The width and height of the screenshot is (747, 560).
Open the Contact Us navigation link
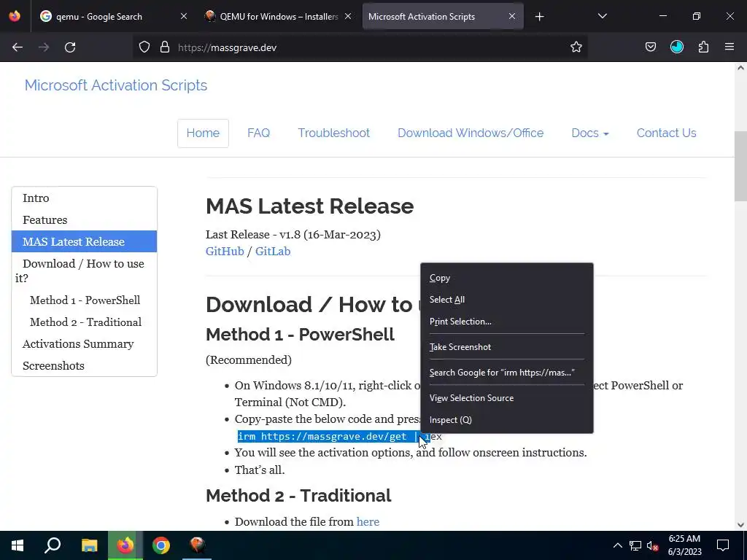click(667, 133)
